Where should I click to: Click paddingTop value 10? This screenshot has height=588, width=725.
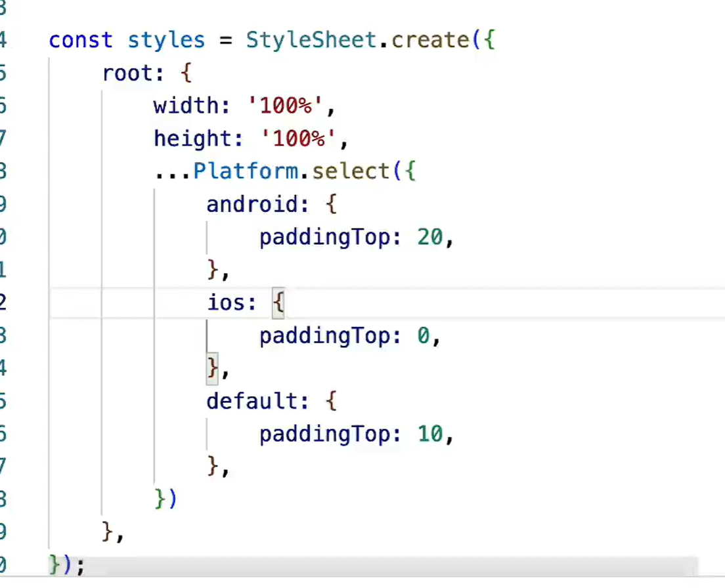430,434
